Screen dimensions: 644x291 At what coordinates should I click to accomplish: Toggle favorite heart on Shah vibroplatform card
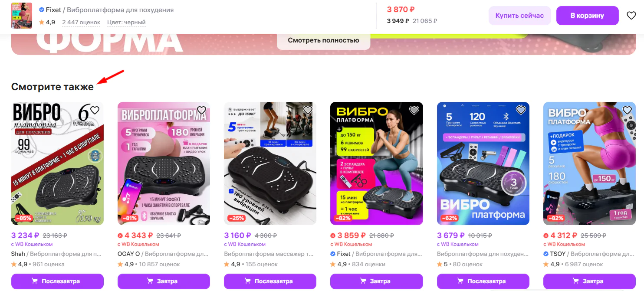click(x=95, y=110)
